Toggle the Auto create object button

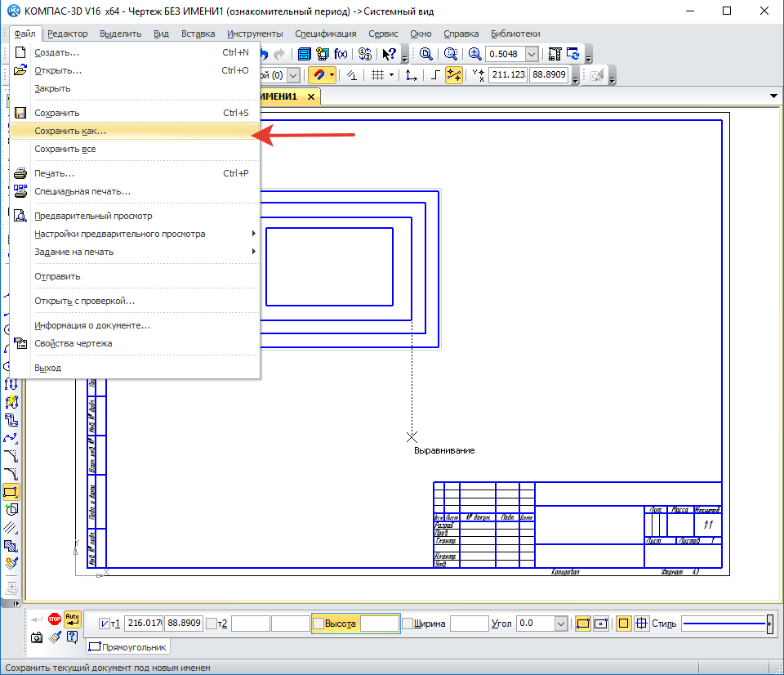pos(73,619)
